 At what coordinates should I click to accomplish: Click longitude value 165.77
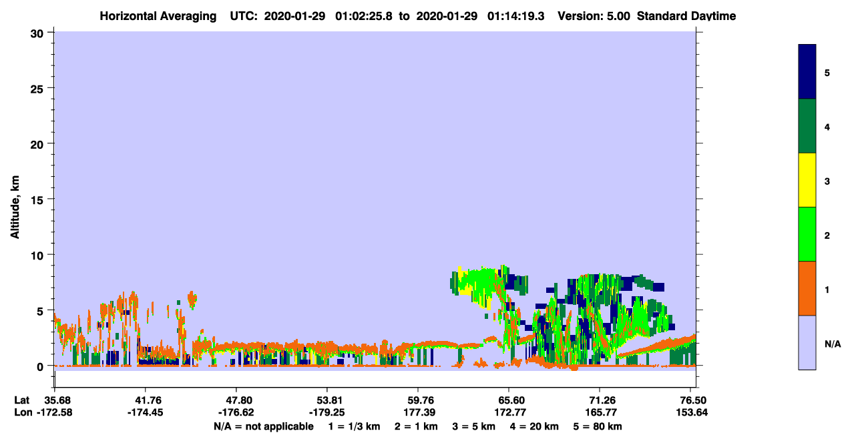[x=600, y=412]
